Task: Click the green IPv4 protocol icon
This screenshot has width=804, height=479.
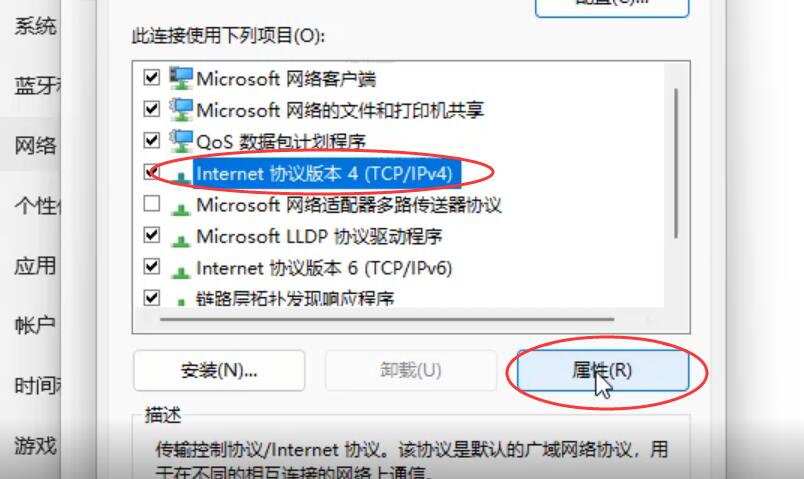Action: 180,176
